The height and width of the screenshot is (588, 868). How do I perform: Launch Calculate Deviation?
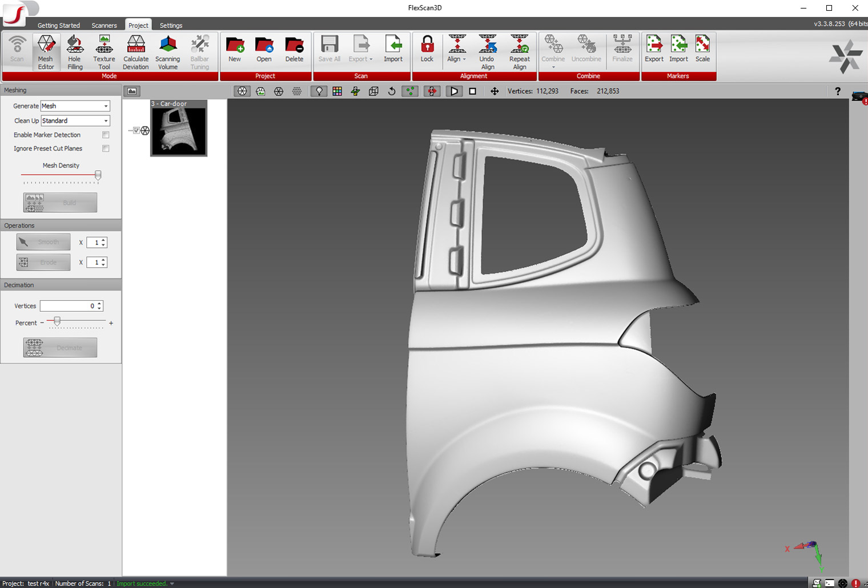[135, 51]
